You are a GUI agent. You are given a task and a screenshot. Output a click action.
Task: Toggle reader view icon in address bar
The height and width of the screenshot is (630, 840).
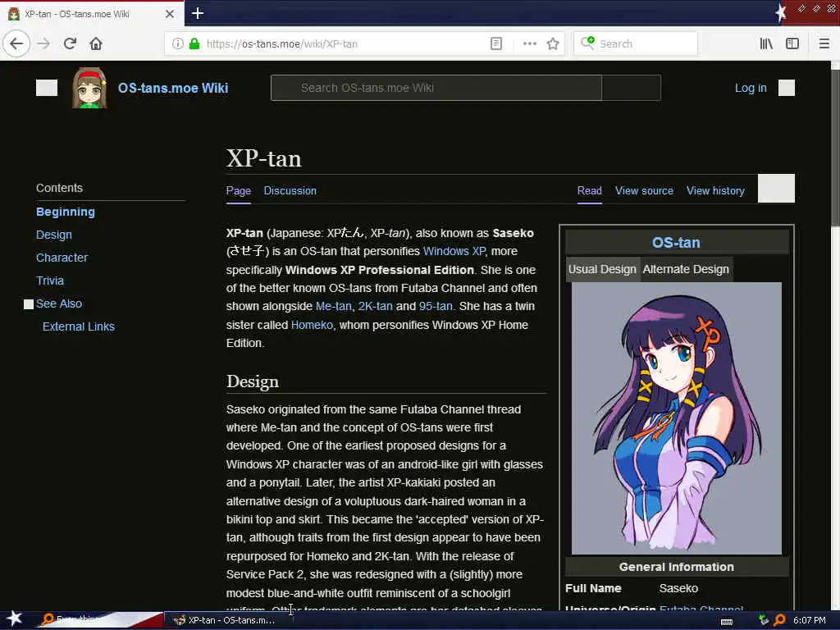pyautogui.click(x=496, y=43)
